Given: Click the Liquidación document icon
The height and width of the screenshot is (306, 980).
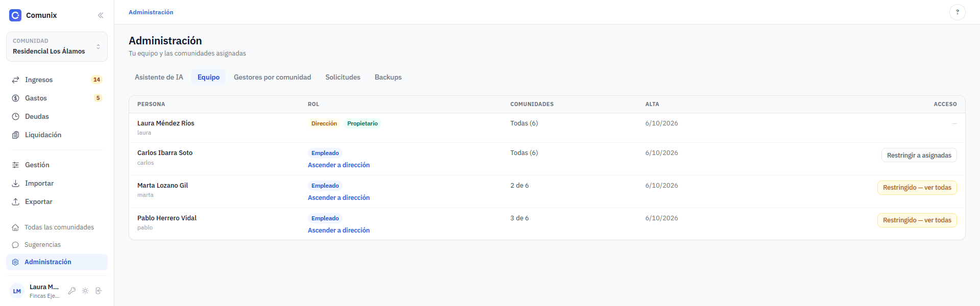Looking at the screenshot, I should pyautogui.click(x=15, y=135).
